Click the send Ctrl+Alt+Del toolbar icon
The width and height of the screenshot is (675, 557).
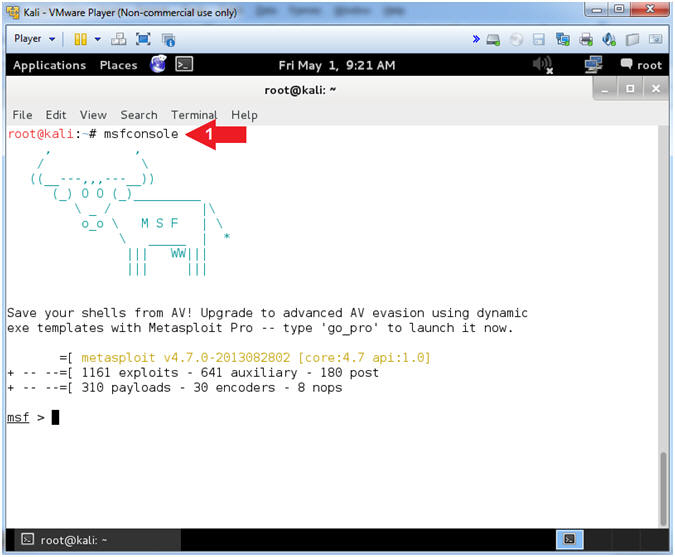click(118, 39)
